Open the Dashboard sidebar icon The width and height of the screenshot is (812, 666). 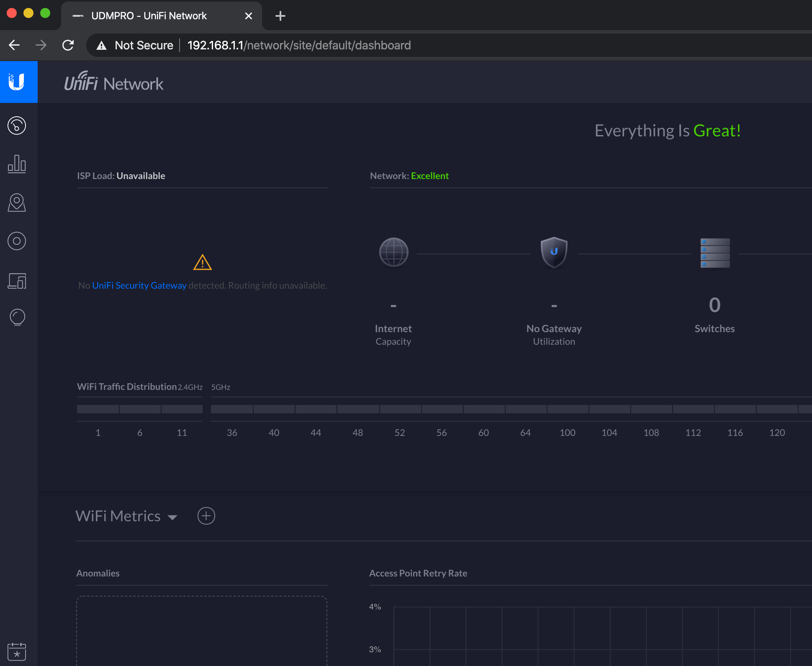click(x=17, y=126)
